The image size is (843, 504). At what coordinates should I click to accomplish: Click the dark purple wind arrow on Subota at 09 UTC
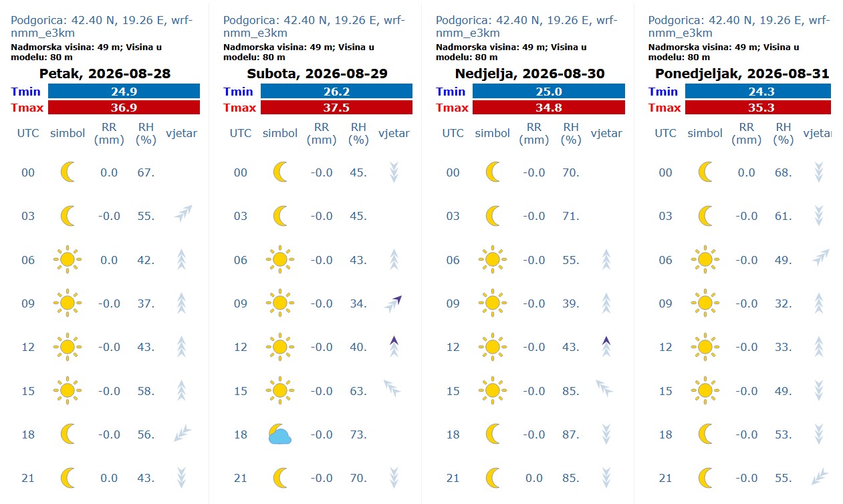[x=394, y=303]
